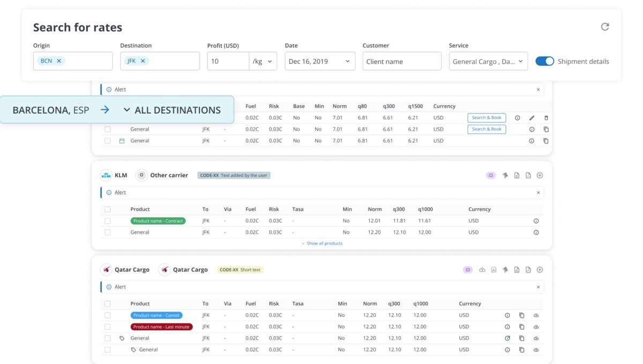Click the pin icon in Qatar Cargo header

pyautogui.click(x=505, y=270)
